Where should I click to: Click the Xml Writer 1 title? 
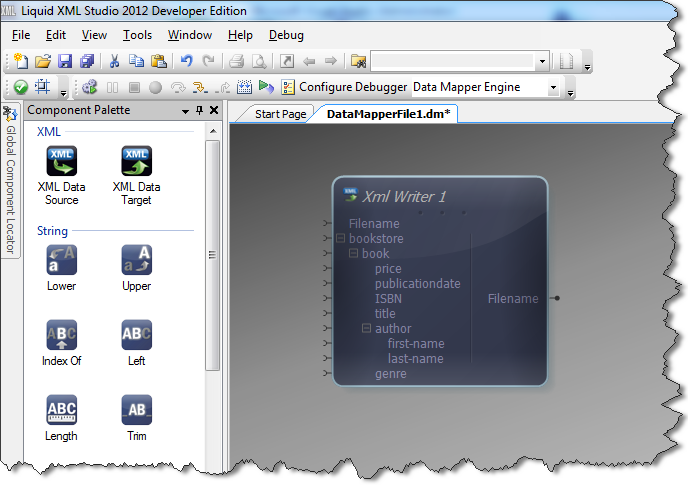[404, 197]
